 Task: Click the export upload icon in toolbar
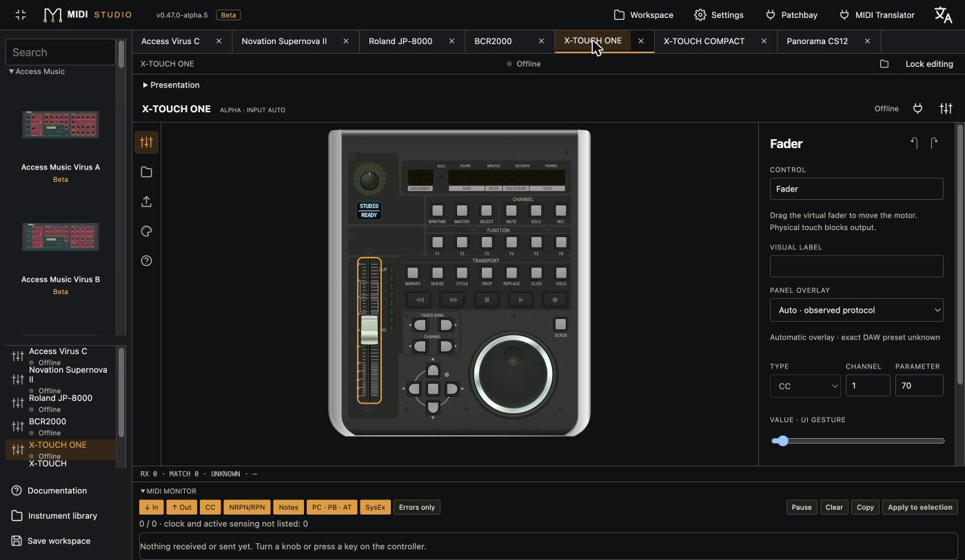point(146,201)
